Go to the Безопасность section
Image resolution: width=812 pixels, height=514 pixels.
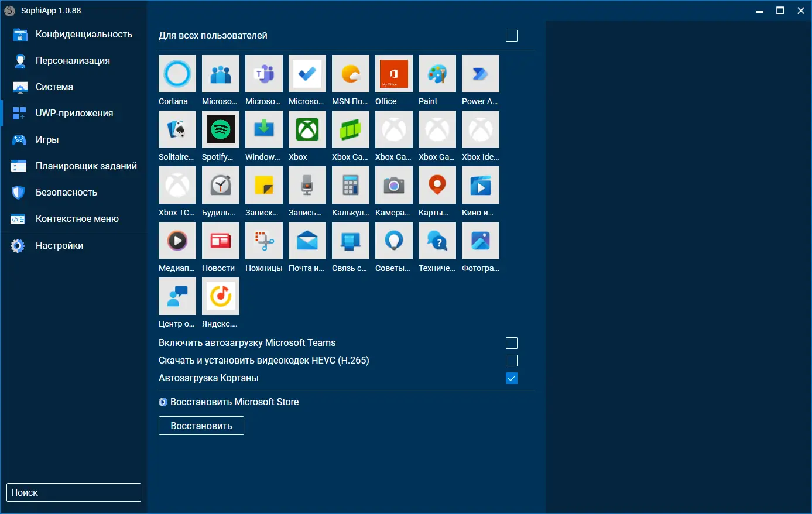coord(74,193)
